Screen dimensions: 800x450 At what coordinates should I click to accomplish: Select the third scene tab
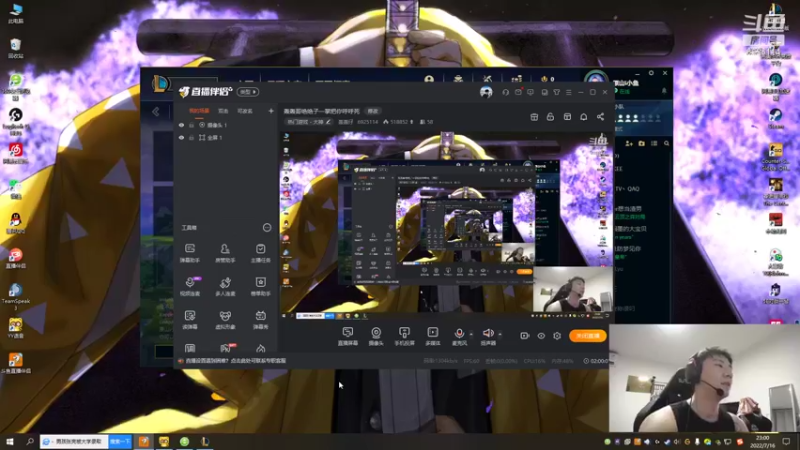tap(244, 111)
